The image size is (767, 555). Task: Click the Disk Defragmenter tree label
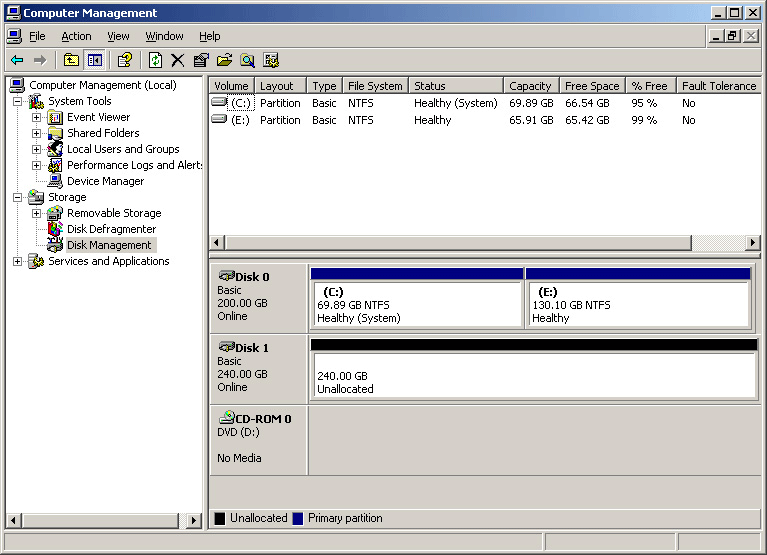coord(112,229)
